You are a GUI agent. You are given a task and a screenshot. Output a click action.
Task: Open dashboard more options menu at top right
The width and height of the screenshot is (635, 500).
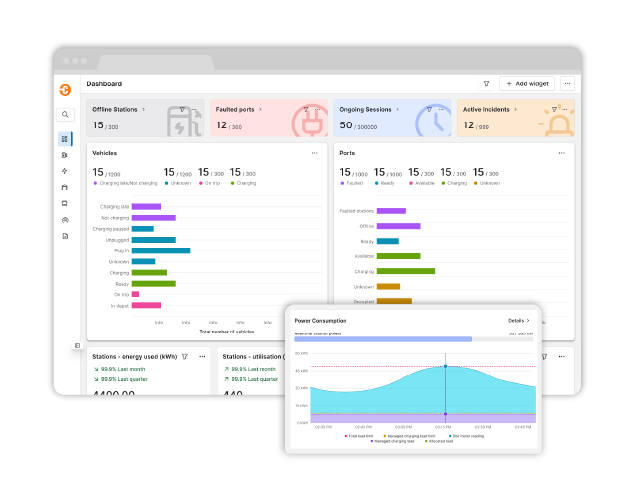coord(567,84)
